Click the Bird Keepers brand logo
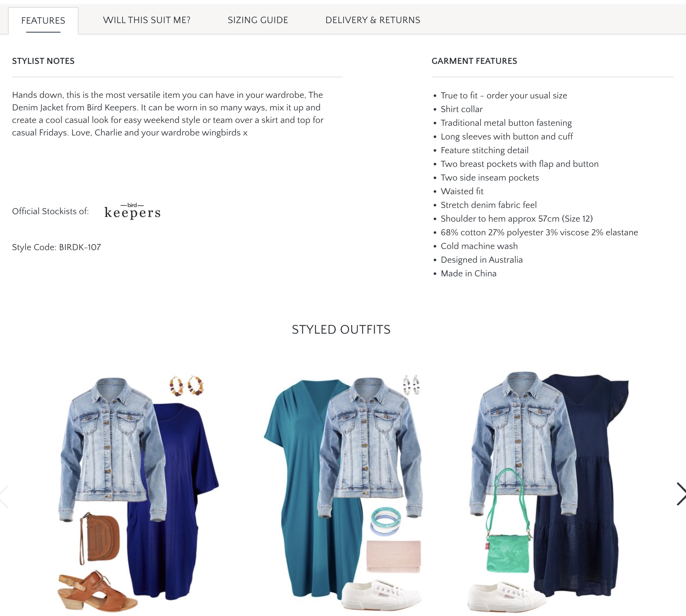The width and height of the screenshot is (686, 616). (132, 211)
